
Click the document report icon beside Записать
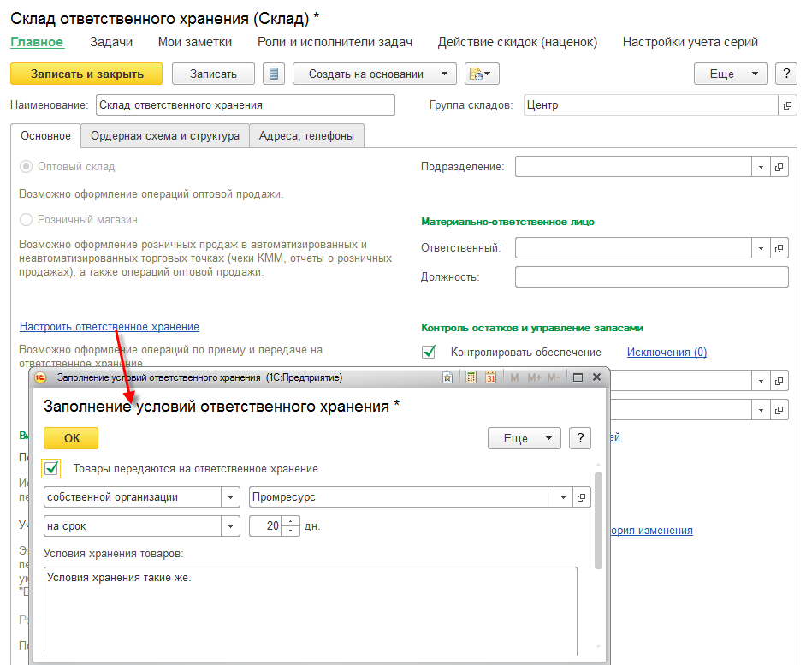point(274,74)
